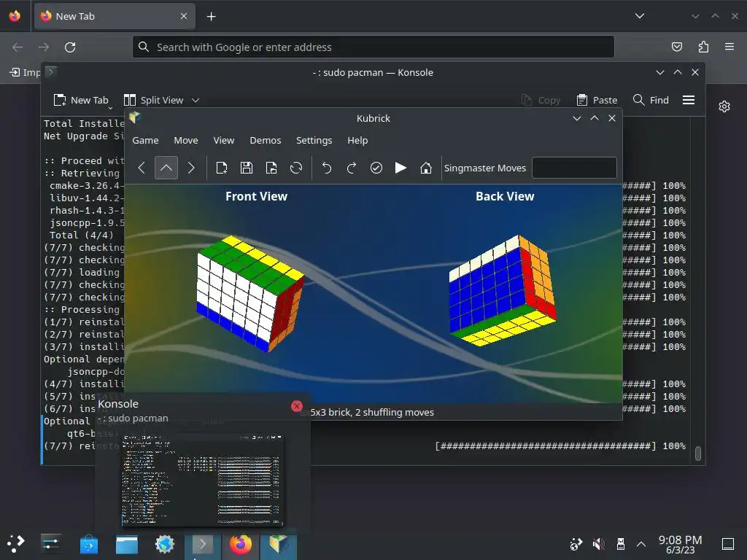Click the Kubrick taskbar entry

pyautogui.click(x=279, y=544)
